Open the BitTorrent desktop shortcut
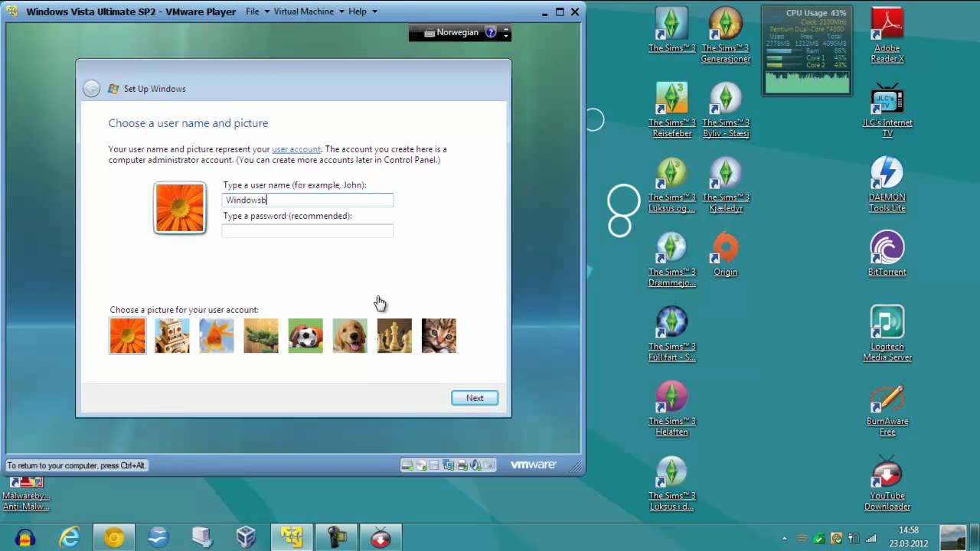 coord(887,254)
